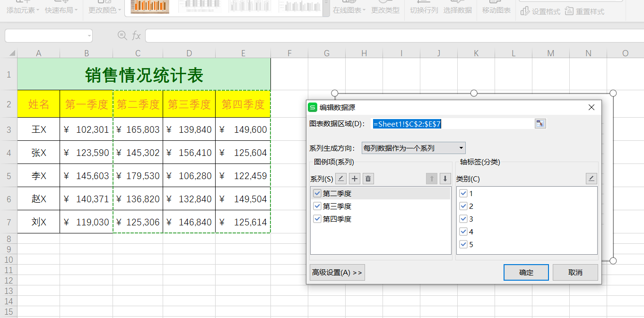
Task: Click cell containing 165,803
Action: [x=138, y=129]
